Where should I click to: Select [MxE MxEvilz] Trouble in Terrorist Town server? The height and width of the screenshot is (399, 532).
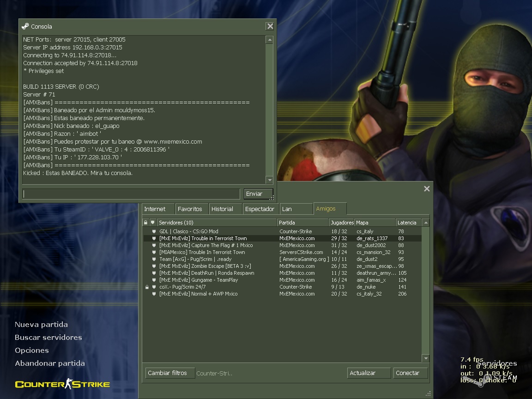(282, 238)
